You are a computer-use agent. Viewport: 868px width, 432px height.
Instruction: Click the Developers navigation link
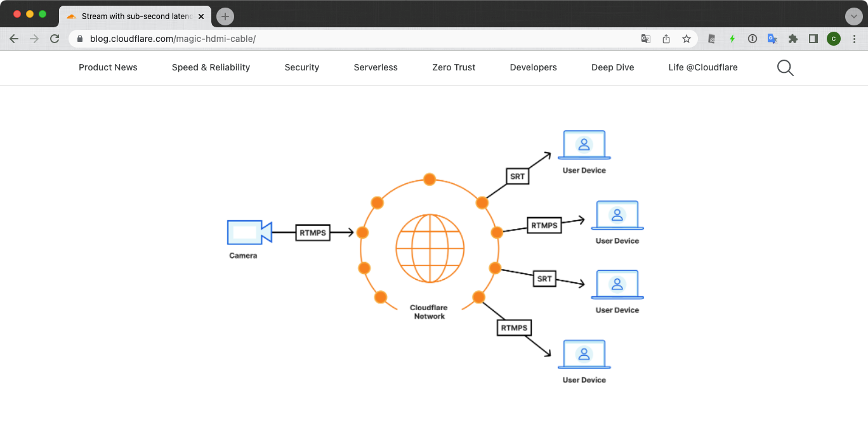click(533, 67)
